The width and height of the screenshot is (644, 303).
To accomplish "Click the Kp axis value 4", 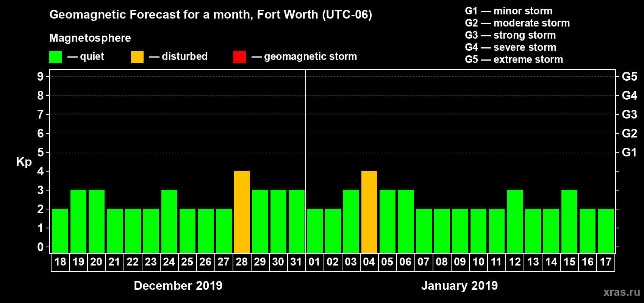I will (40, 171).
